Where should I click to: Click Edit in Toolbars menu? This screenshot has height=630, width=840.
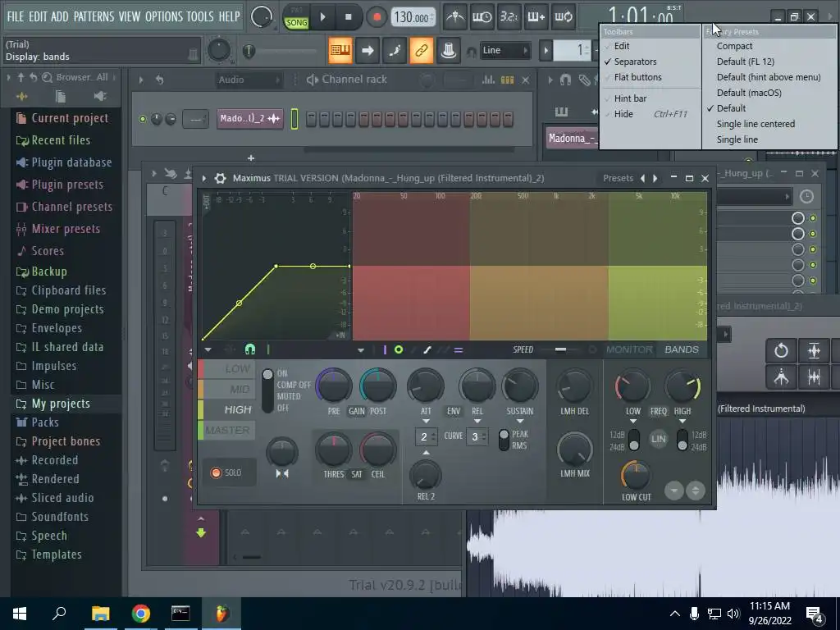(x=622, y=46)
